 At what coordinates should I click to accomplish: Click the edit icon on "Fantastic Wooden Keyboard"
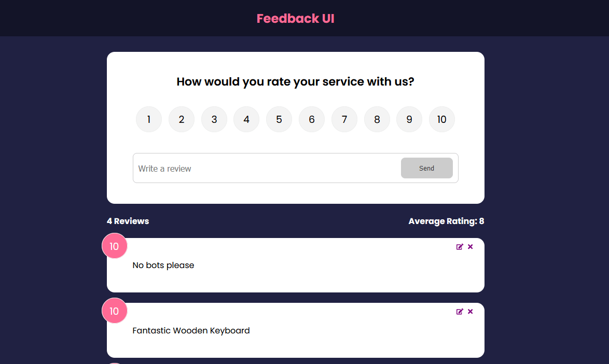pyautogui.click(x=459, y=312)
